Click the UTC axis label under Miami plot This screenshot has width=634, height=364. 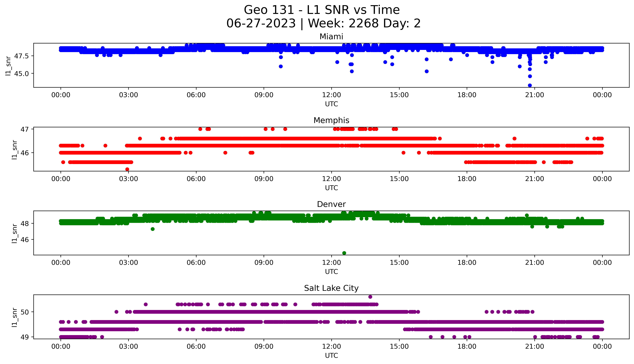[x=331, y=104]
